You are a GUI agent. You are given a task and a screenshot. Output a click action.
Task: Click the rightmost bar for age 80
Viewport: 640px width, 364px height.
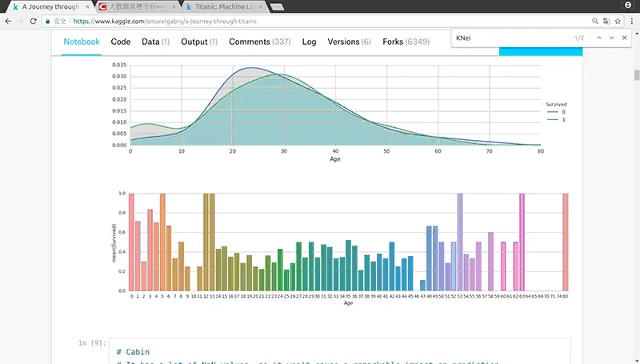[x=566, y=242]
